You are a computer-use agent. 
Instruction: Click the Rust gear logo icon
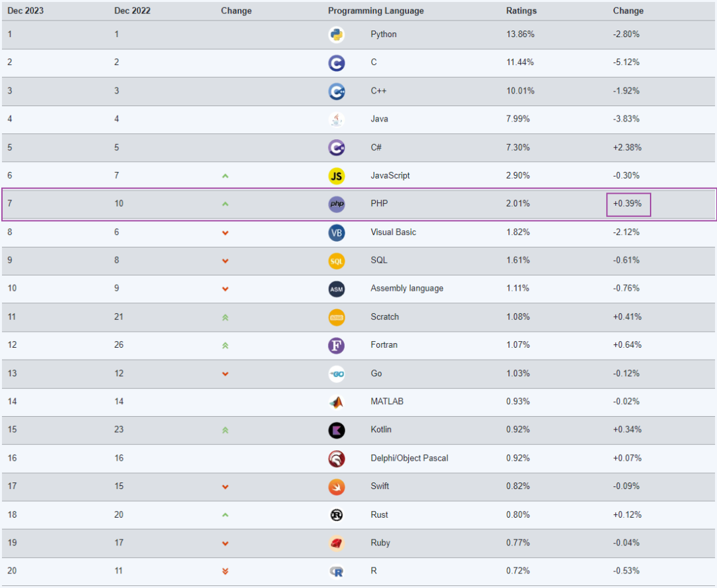(337, 515)
